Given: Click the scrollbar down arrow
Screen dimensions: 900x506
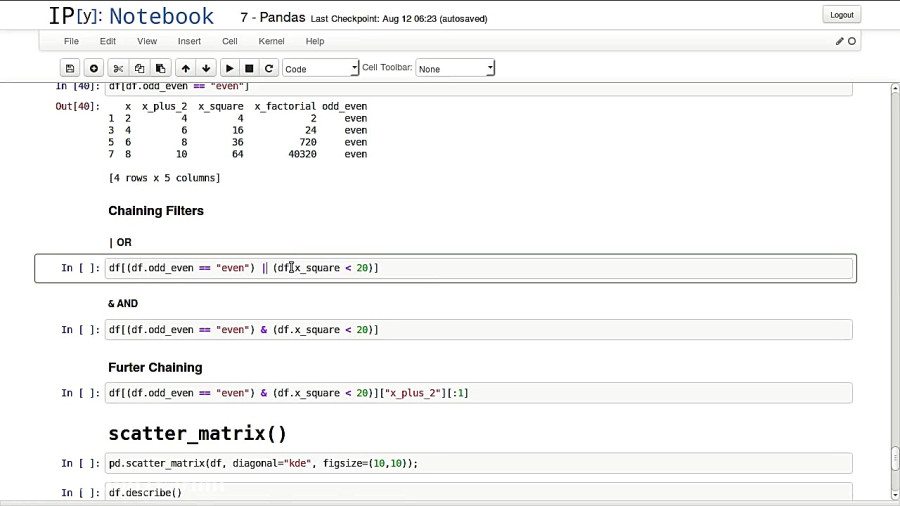Looking at the screenshot, I should [895, 495].
